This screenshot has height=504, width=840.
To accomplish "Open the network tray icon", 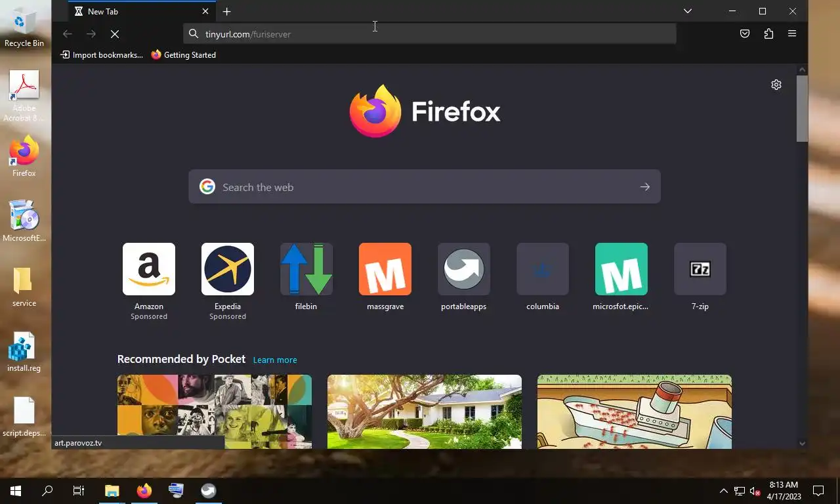I will [x=740, y=491].
